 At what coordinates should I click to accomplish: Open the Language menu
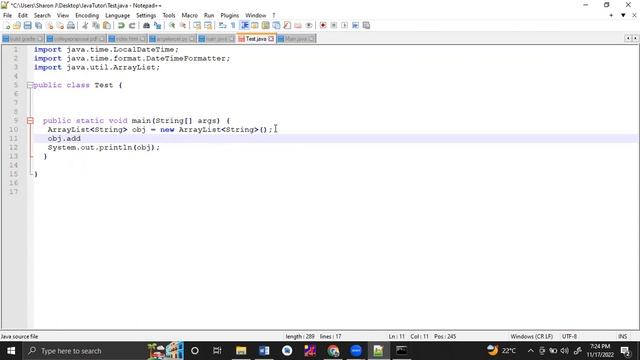(118, 16)
